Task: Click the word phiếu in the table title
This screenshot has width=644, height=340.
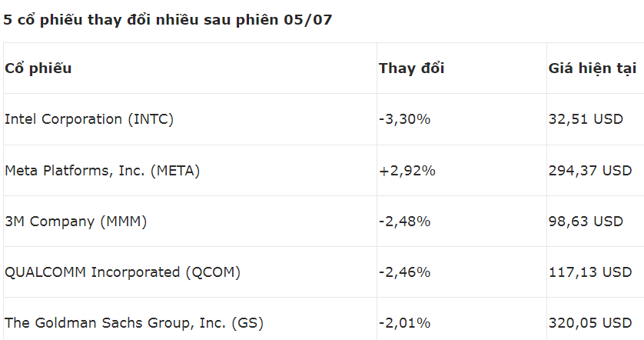Action: click(x=61, y=20)
